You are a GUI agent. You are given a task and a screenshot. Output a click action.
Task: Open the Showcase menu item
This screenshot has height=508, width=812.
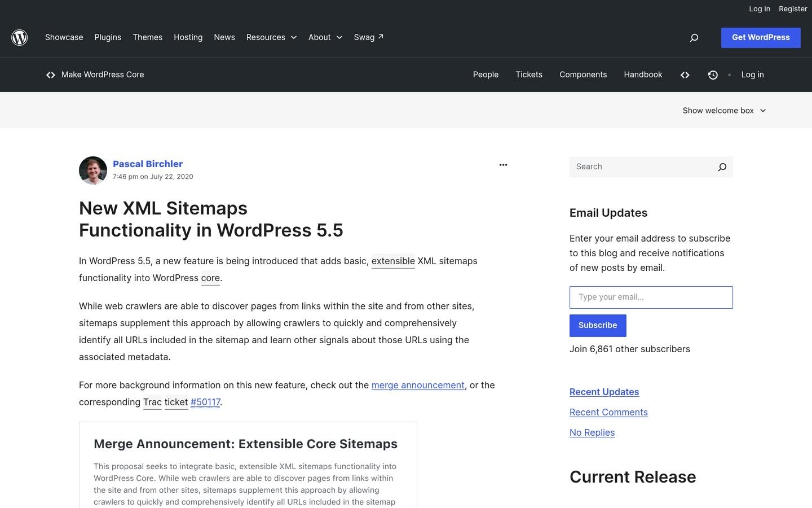coord(64,37)
